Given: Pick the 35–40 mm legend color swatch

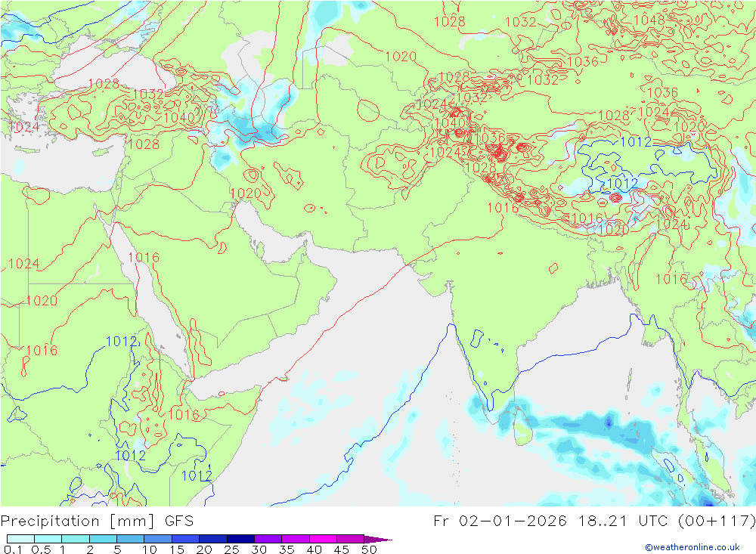Looking at the screenshot, I should point(296,539).
